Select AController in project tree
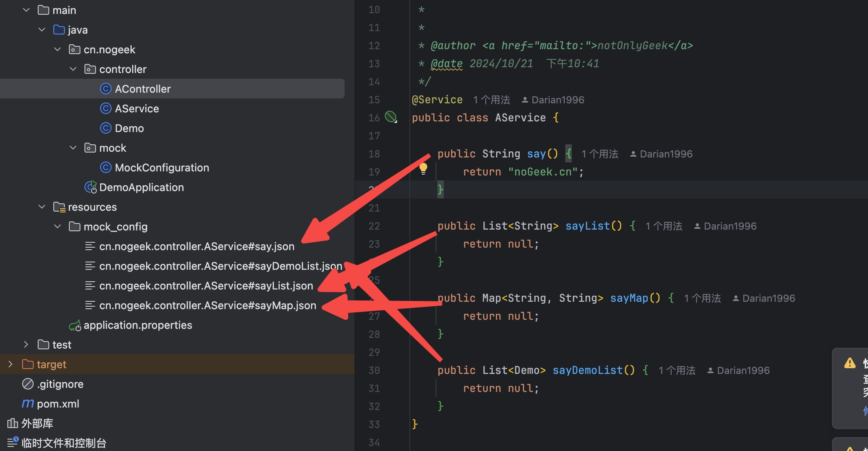This screenshot has height=451, width=868. (x=142, y=89)
